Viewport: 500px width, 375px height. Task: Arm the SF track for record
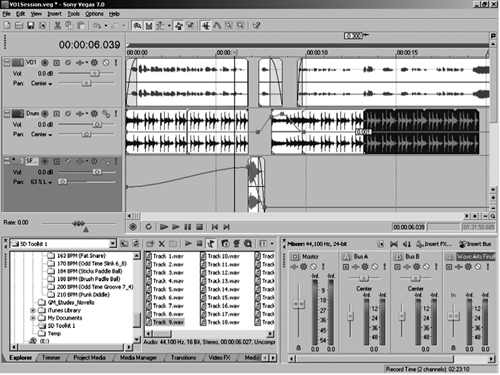point(45,162)
